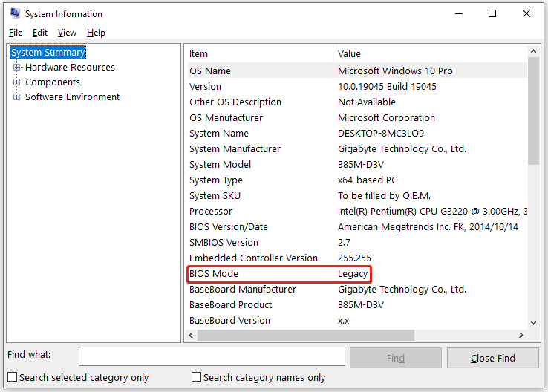Expand the Software Environment node
The image size is (548, 392).
coord(17,97)
